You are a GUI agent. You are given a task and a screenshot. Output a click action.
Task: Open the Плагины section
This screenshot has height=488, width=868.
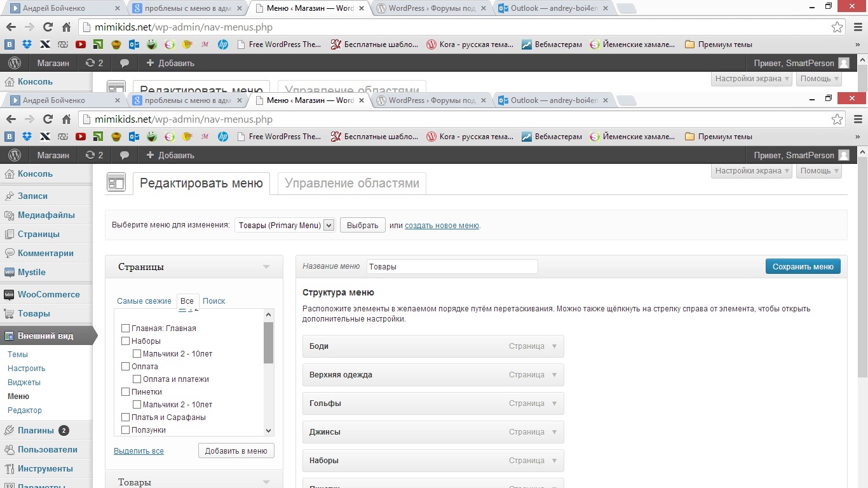pos(36,430)
